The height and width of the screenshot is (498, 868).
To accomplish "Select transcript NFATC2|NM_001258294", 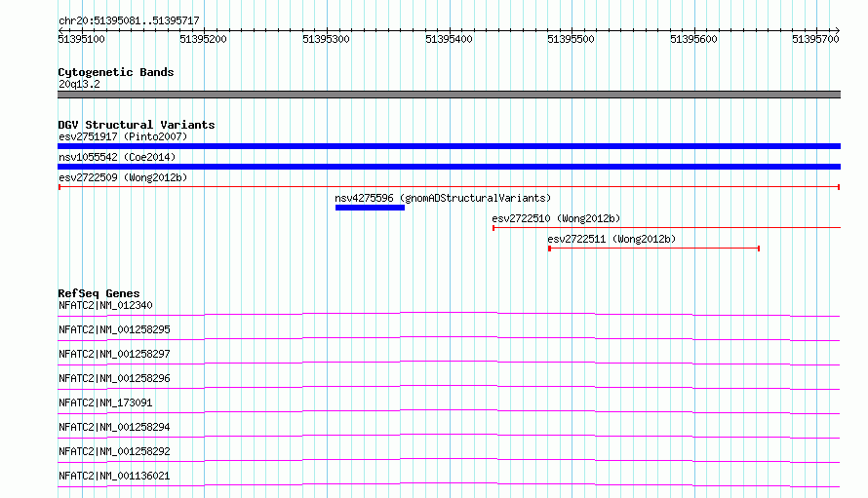I will click(x=114, y=427).
